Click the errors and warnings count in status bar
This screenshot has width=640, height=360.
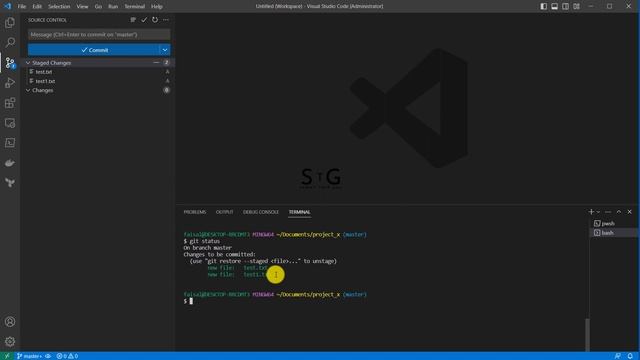(67, 356)
